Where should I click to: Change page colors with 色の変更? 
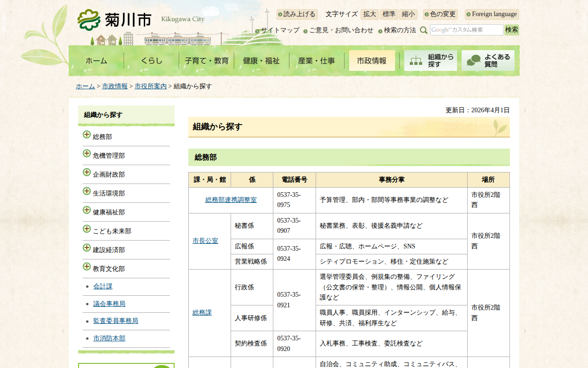coord(441,14)
